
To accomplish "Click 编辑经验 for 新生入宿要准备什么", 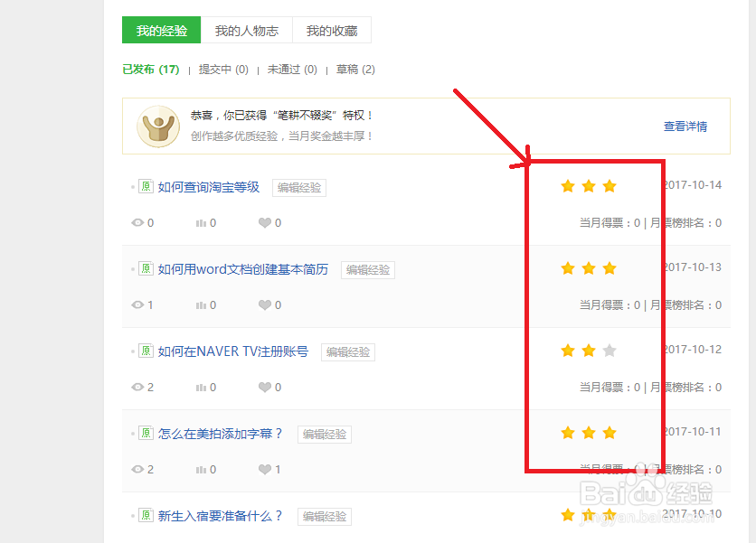I will [325, 516].
